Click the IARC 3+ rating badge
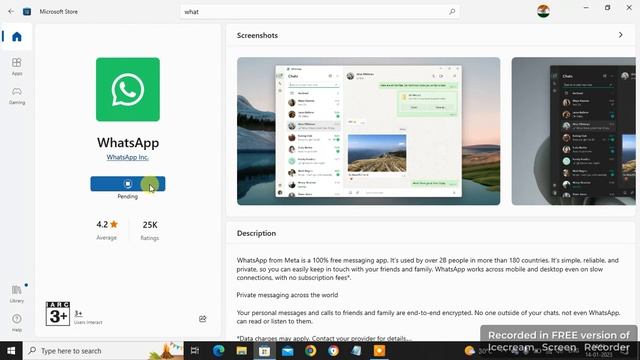Viewport: 640px width, 360px height. tap(58, 313)
